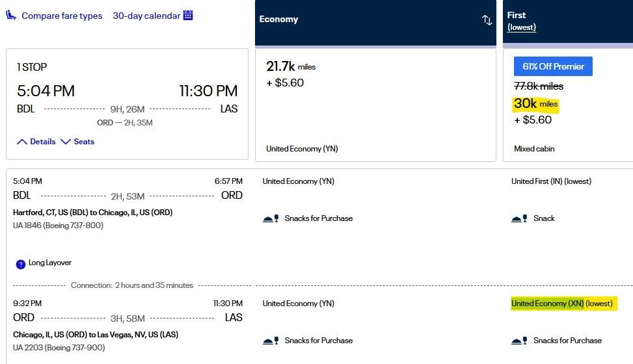
Task: Open the 30-day calendar icon
Action: tap(188, 15)
